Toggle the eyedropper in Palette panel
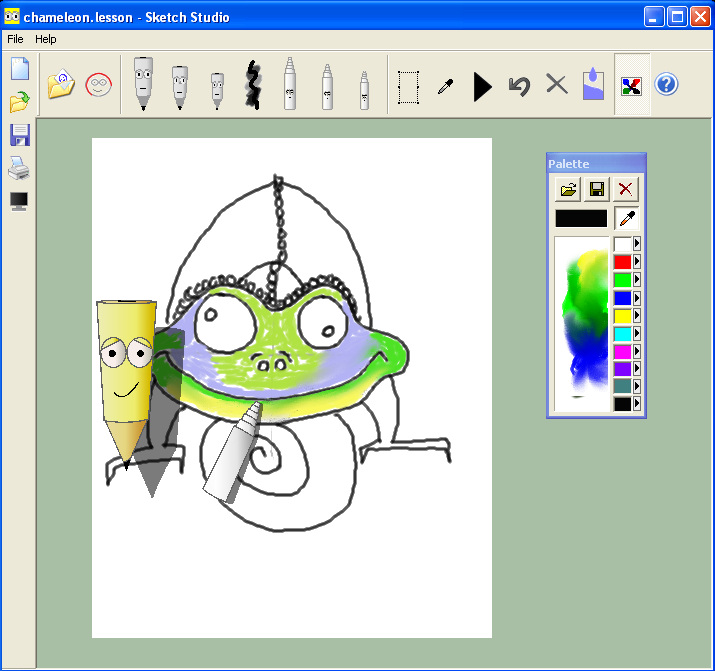The height and width of the screenshot is (671, 715). click(x=627, y=218)
